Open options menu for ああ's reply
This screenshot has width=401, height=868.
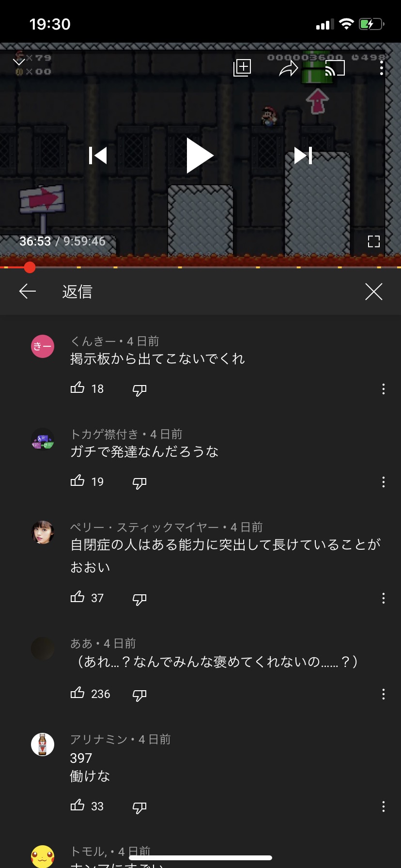tap(384, 694)
